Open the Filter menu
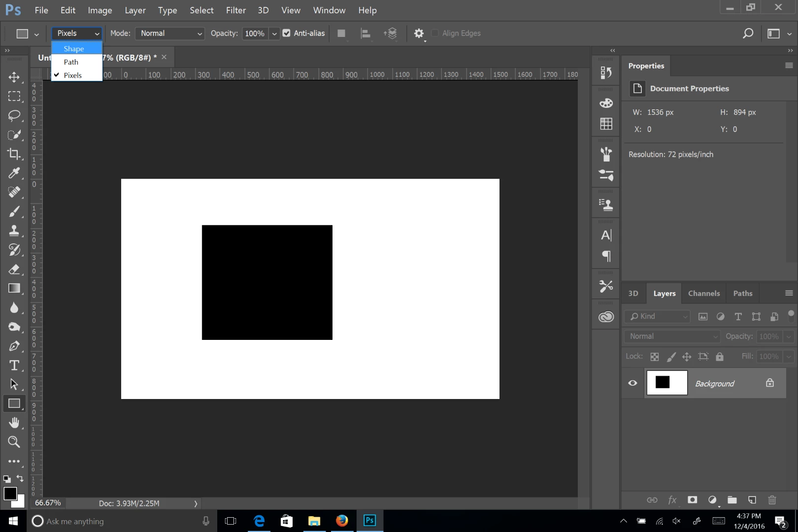The width and height of the screenshot is (798, 532). coord(235,10)
